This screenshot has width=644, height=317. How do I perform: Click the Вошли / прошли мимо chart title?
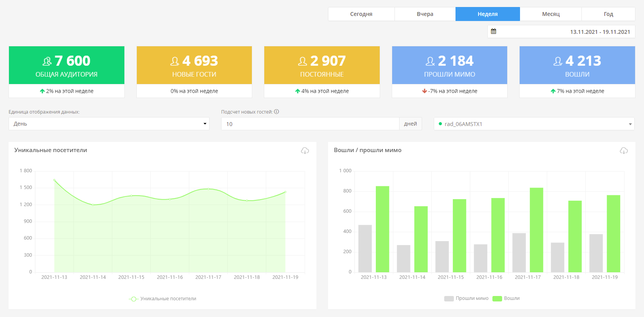(x=368, y=150)
